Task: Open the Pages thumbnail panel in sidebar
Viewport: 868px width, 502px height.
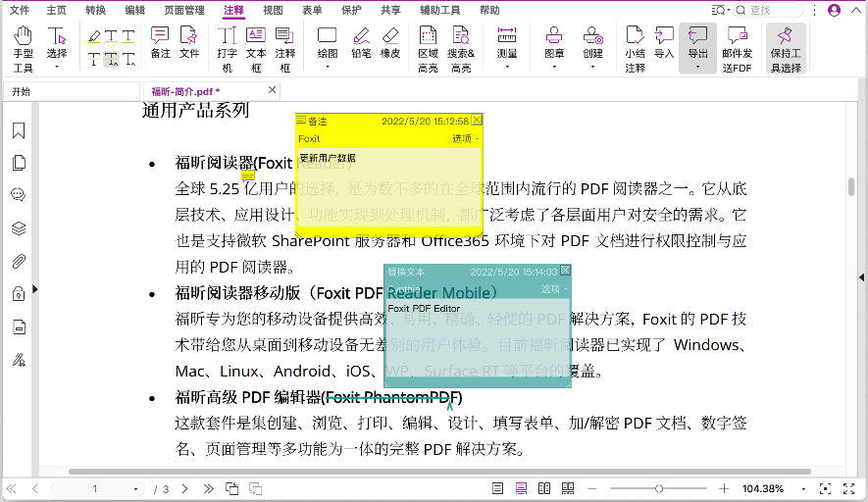Action: (19, 163)
